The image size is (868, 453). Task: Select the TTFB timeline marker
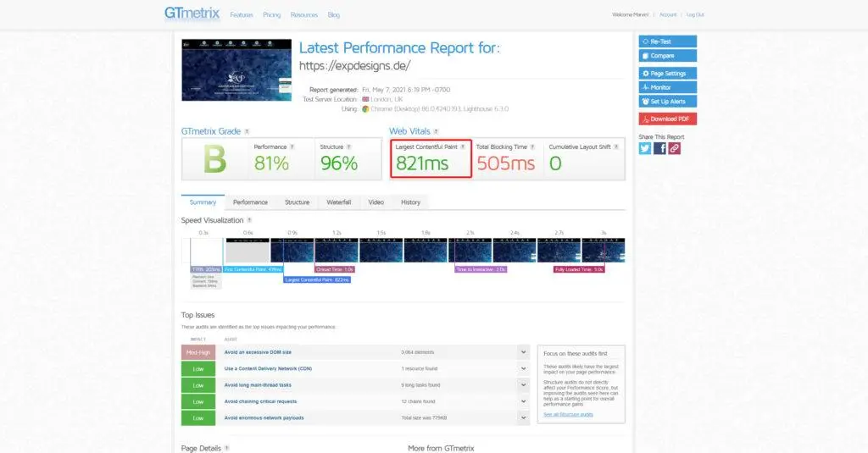pos(206,269)
